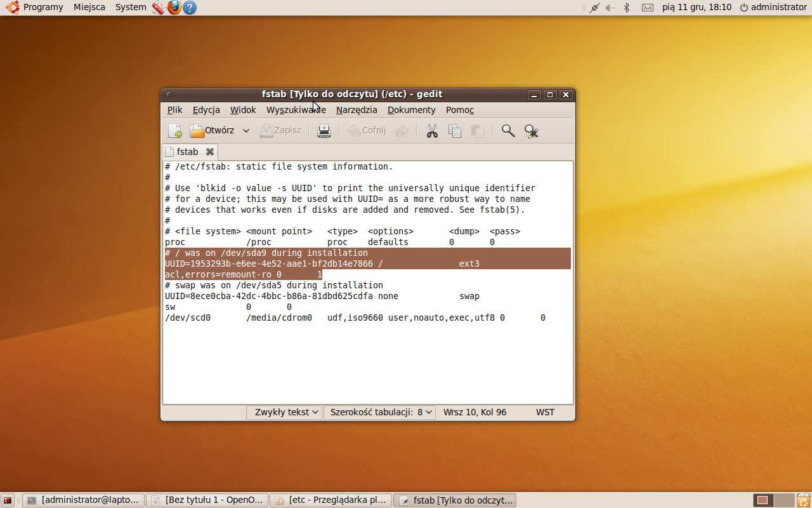This screenshot has width=812, height=508.
Task: Select the first workspace in switcher
Action: [x=763, y=500]
